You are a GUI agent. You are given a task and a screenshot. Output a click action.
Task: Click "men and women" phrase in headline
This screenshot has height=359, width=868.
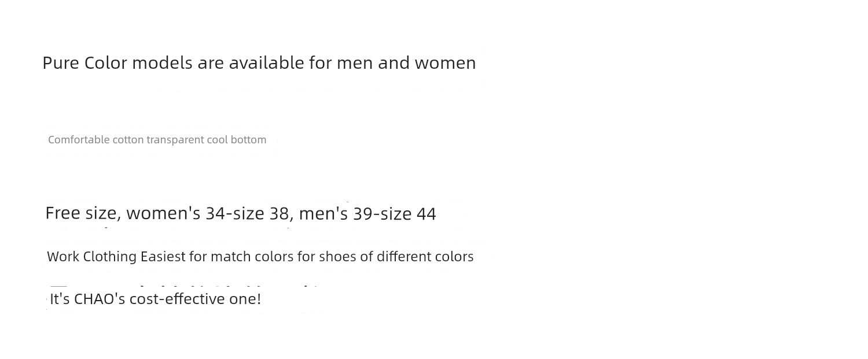tap(406, 62)
